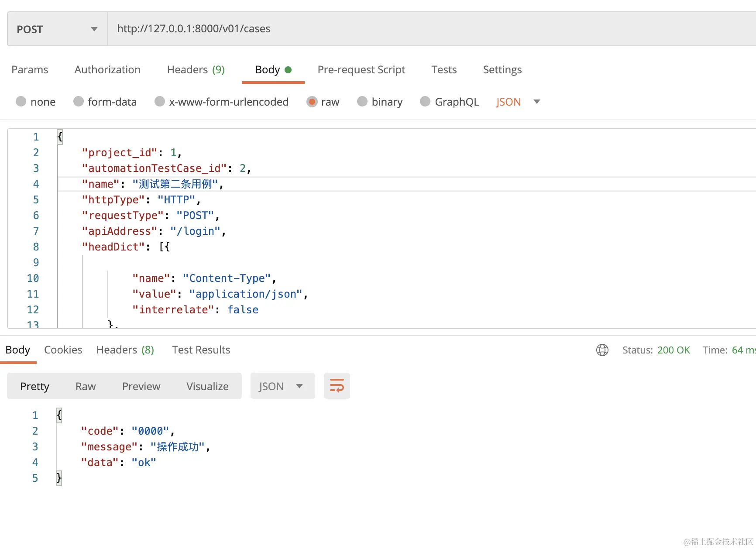Show the response Cookies tab
Image resolution: width=756 pixels, height=549 pixels.
coord(63,350)
